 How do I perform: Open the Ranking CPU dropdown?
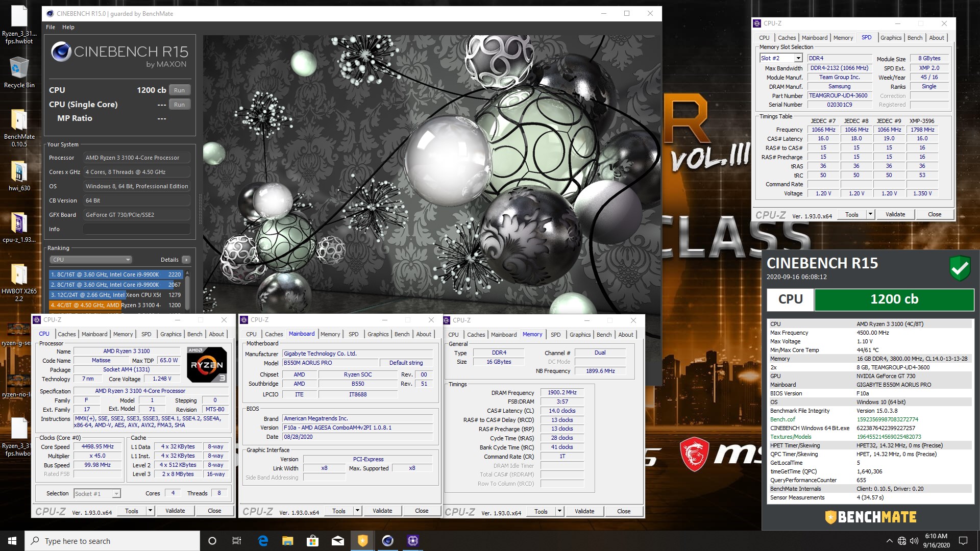(91, 260)
